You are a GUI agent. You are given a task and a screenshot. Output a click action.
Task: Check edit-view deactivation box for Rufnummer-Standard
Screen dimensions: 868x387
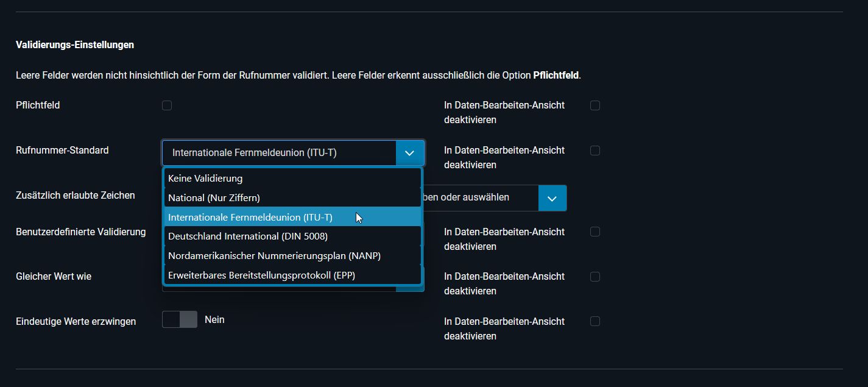(x=595, y=151)
